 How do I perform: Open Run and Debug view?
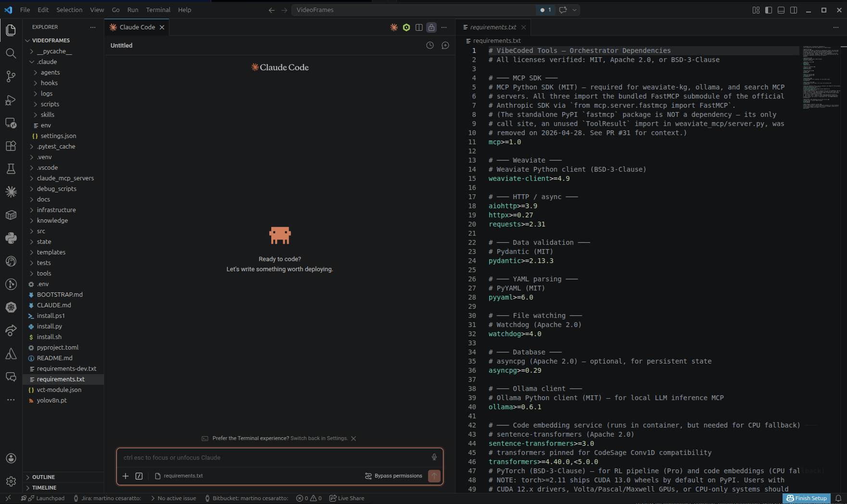pyautogui.click(x=11, y=100)
